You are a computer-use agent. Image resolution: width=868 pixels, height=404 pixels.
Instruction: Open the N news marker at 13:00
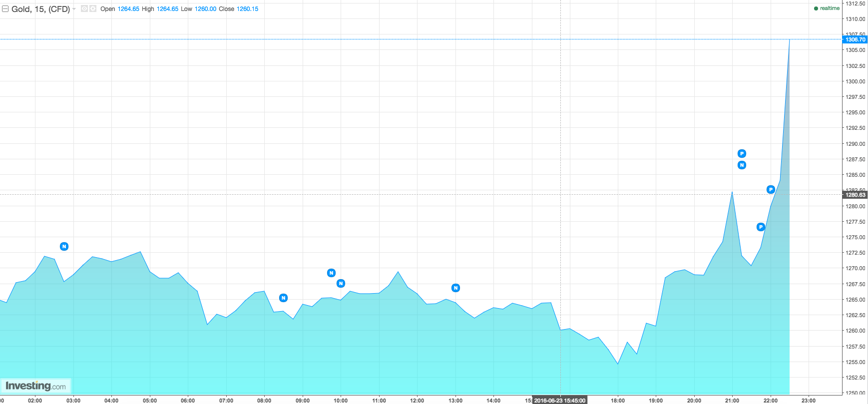[x=455, y=288]
